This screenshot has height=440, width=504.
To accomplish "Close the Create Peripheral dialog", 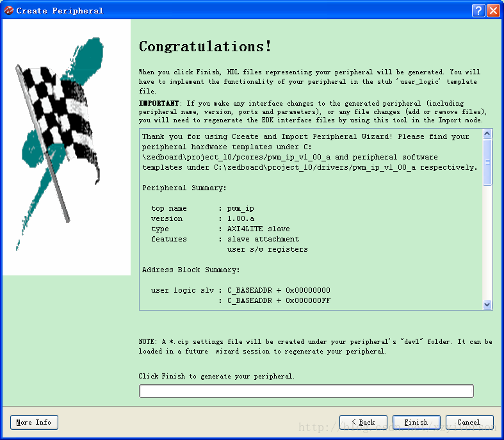I will point(493,10).
